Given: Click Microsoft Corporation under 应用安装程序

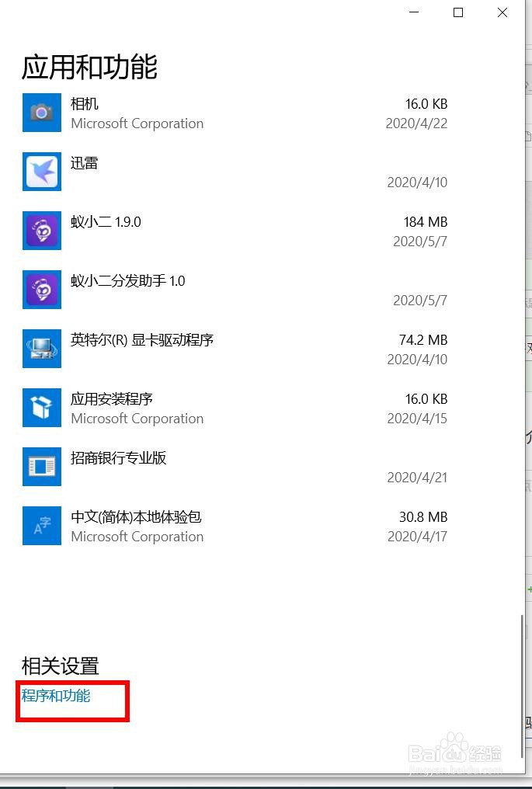Looking at the screenshot, I should point(137,419).
